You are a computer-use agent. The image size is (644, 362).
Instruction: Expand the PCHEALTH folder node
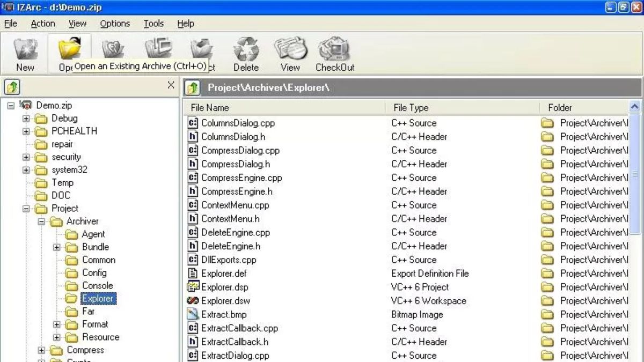(26, 131)
